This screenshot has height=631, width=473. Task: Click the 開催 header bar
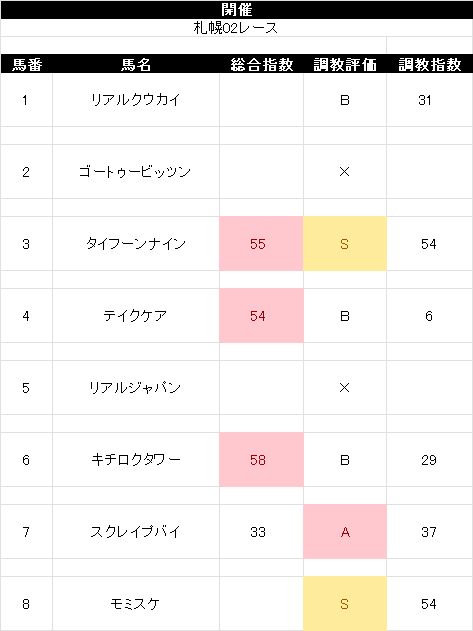coord(237,10)
